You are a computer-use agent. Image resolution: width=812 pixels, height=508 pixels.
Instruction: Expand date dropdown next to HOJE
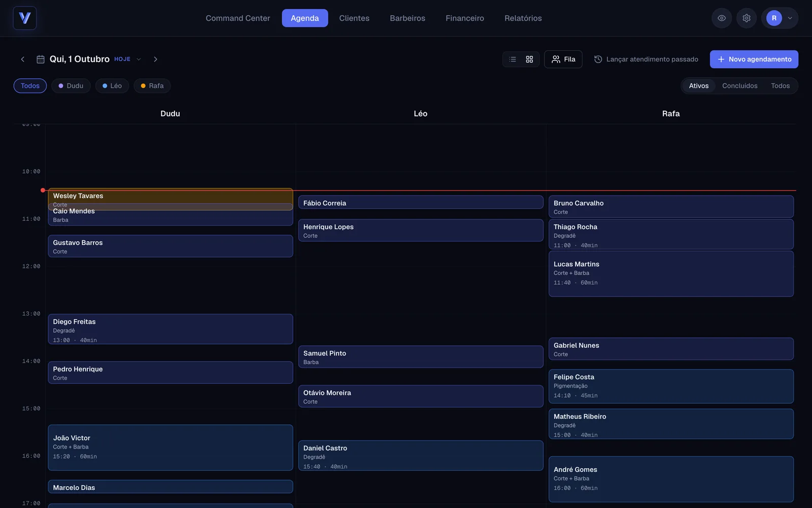coord(139,59)
